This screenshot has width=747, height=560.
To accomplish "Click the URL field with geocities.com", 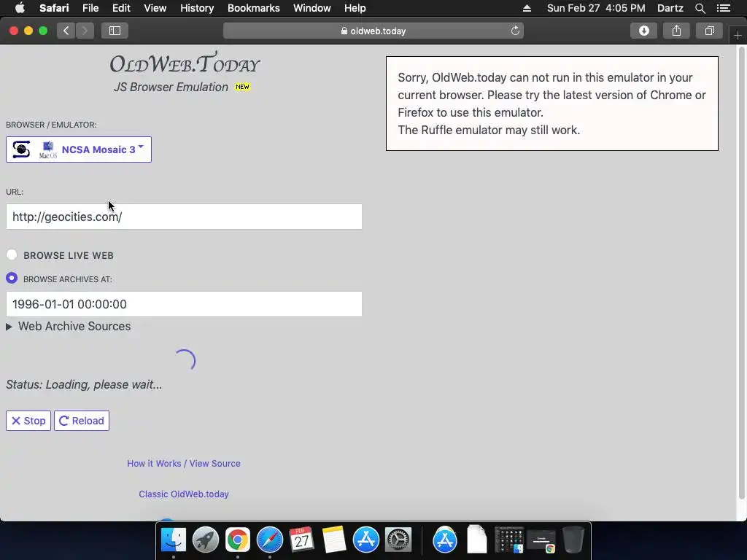I will (184, 217).
